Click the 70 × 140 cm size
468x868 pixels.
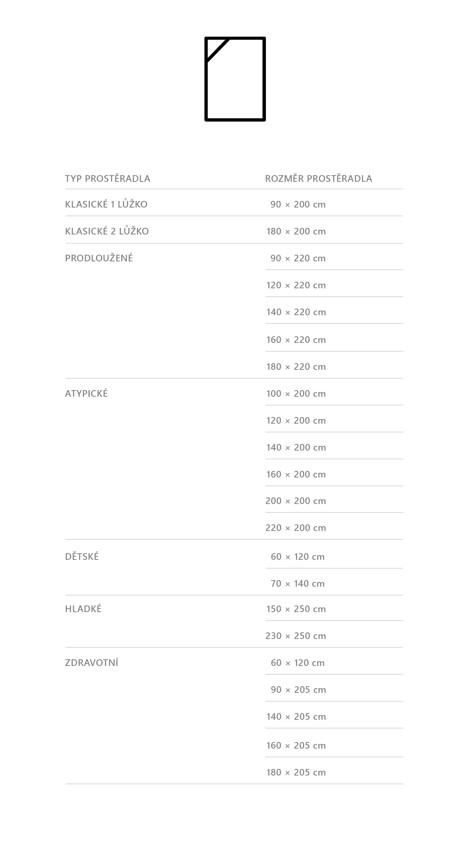coord(298,584)
